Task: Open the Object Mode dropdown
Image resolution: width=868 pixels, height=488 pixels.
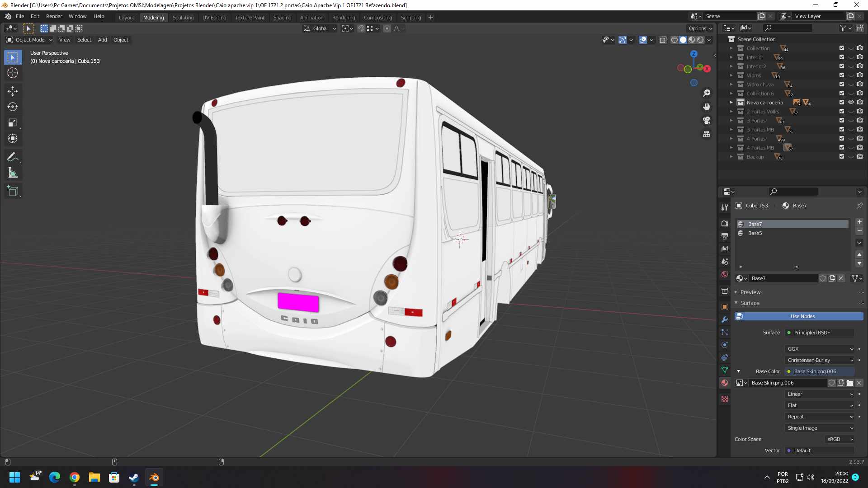Action: [29, 40]
